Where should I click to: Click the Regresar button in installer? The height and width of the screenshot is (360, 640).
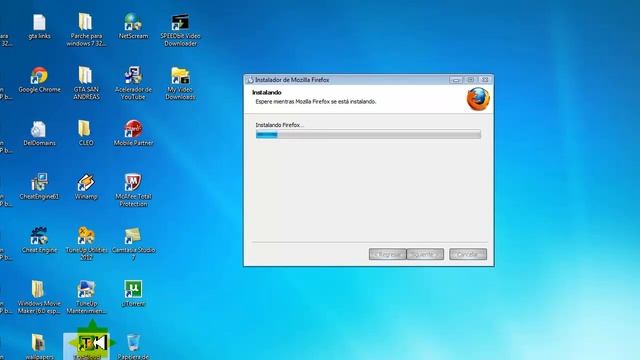[387, 254]
